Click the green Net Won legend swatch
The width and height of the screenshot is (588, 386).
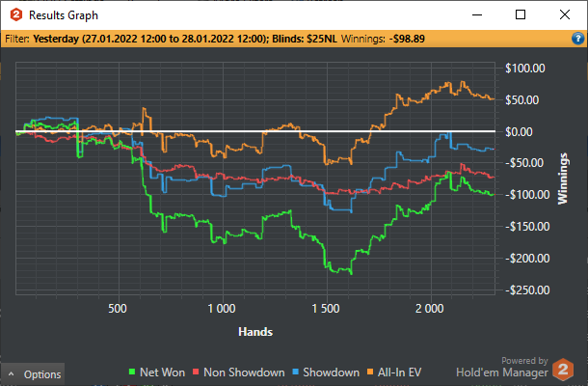pos(132,372)
